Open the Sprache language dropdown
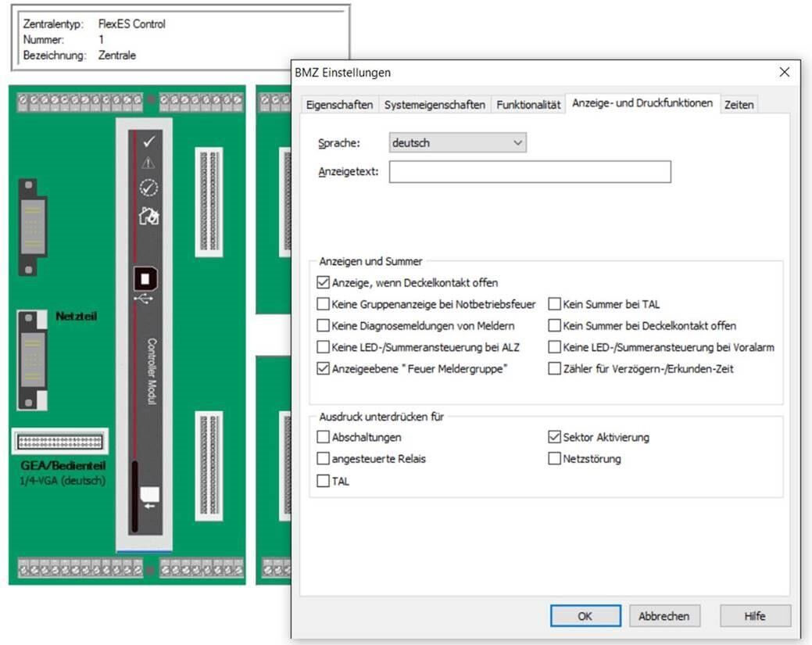Image resolution: width=812 pixels, height=645 pixels. (458, 142)
